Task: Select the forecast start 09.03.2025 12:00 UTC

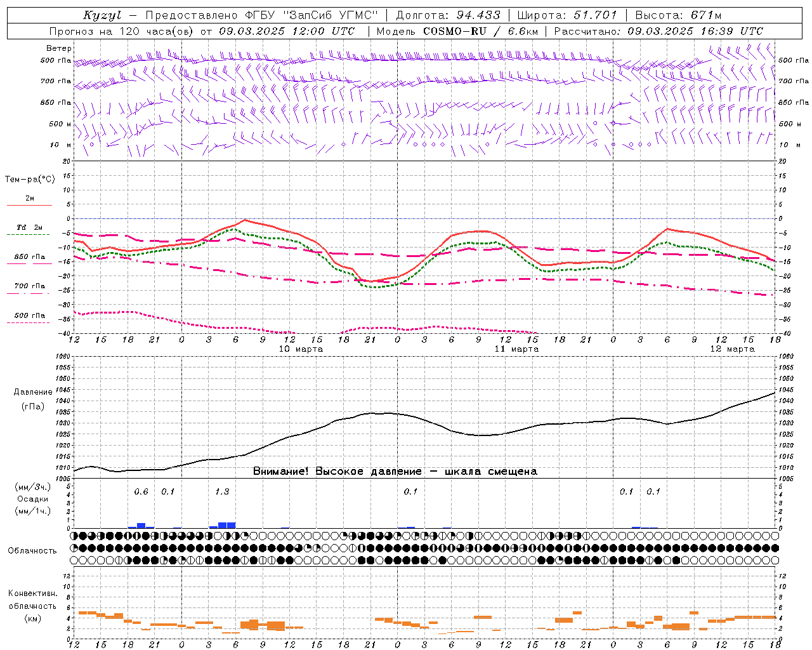Action: pos(287,31)
